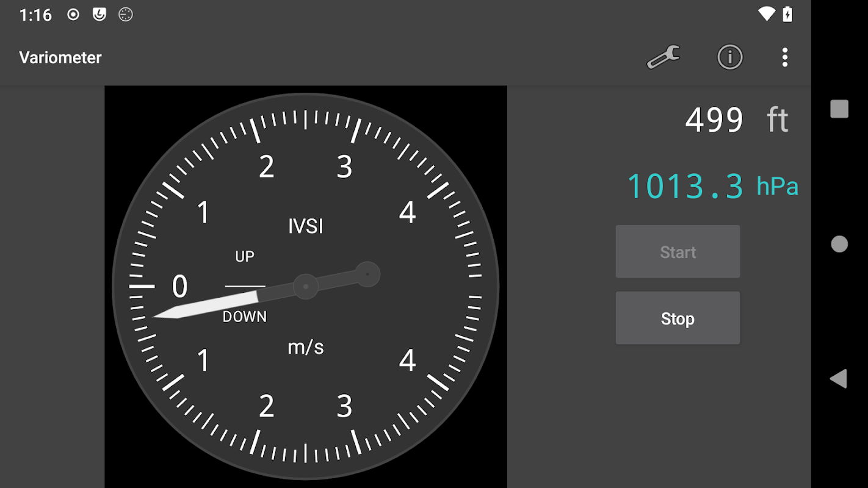Tap the Android home circle button
This screenshot has height=488, width=868.
point(839,244)
